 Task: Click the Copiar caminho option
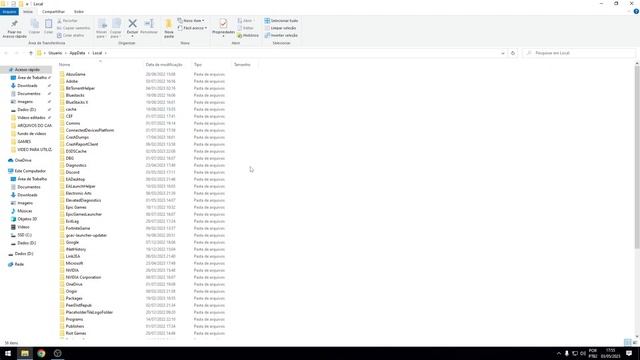[73, 28]
